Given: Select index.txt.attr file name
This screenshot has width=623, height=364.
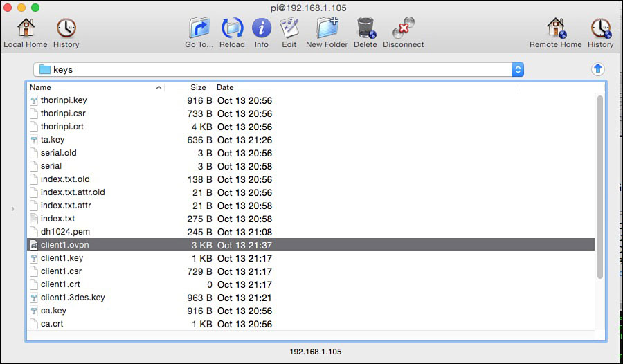Looking at the screenshot, I should coord(66,206).
